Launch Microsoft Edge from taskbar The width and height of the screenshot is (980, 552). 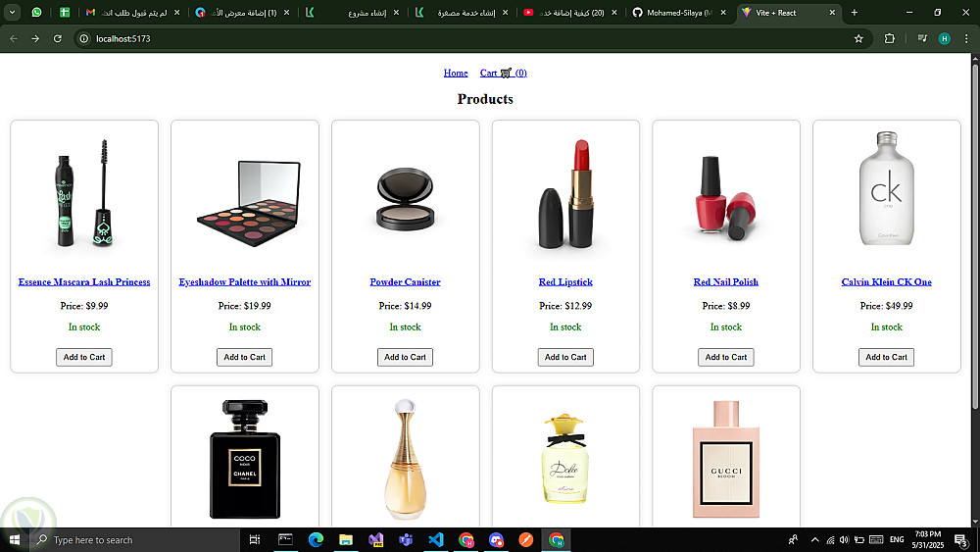point(316,539)
